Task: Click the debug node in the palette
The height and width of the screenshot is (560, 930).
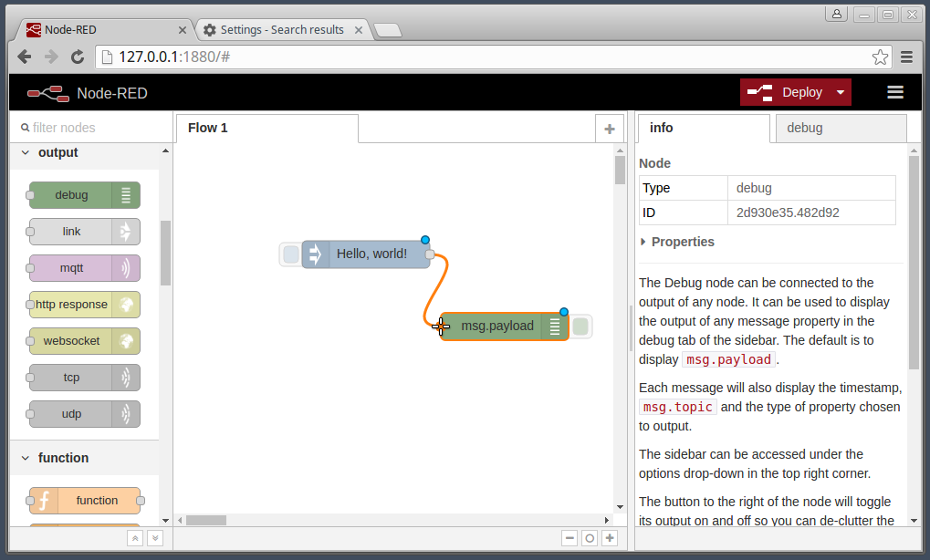Action: coord(84,195)
